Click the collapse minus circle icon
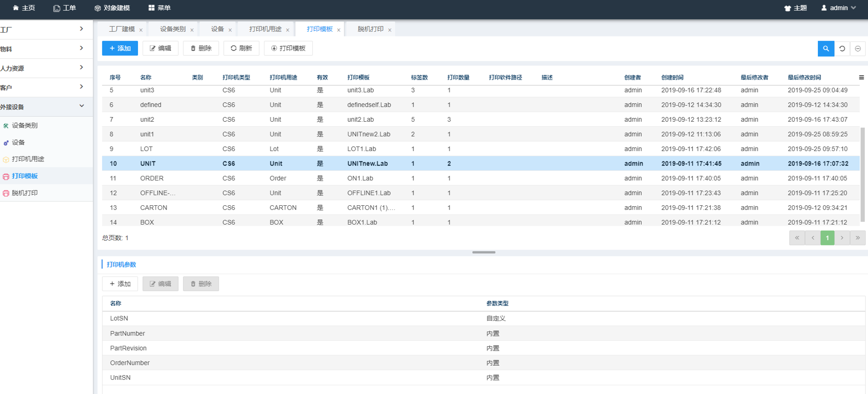This screenshot has height=394, width=868. coord(858,49)
